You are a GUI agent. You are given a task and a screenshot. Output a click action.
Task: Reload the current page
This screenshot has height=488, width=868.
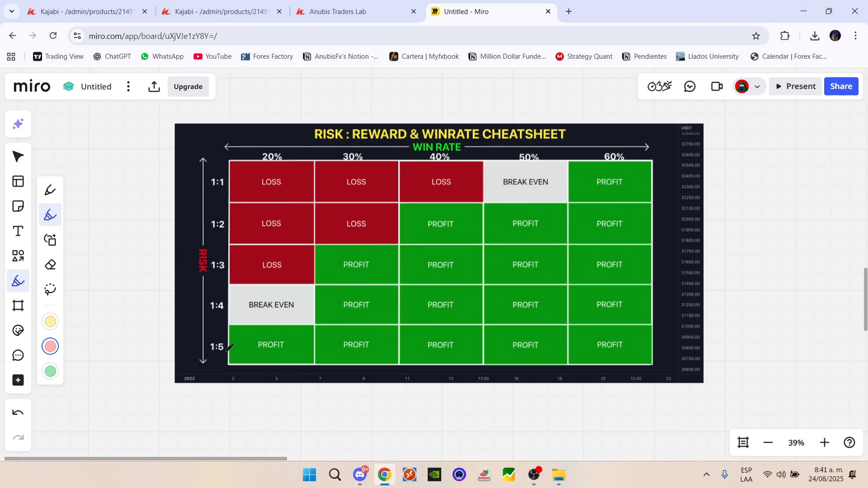[53, 36]
